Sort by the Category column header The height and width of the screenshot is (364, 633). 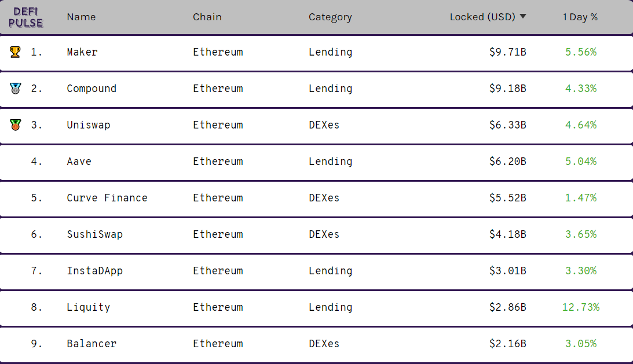click(x=330, y=17)
